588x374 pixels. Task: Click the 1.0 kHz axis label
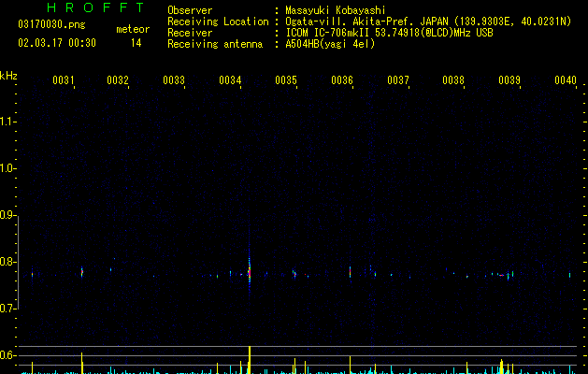7,168
